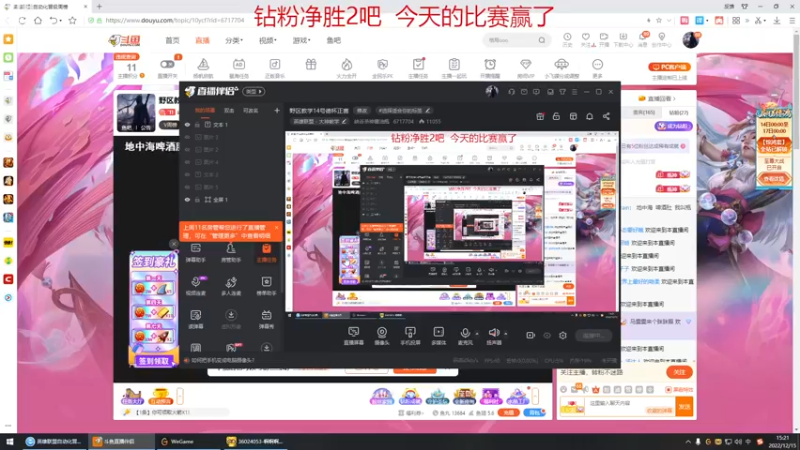Open 手机投屏 phone casting
Viewport: 800px width, 450px height.
coord(410,336)
